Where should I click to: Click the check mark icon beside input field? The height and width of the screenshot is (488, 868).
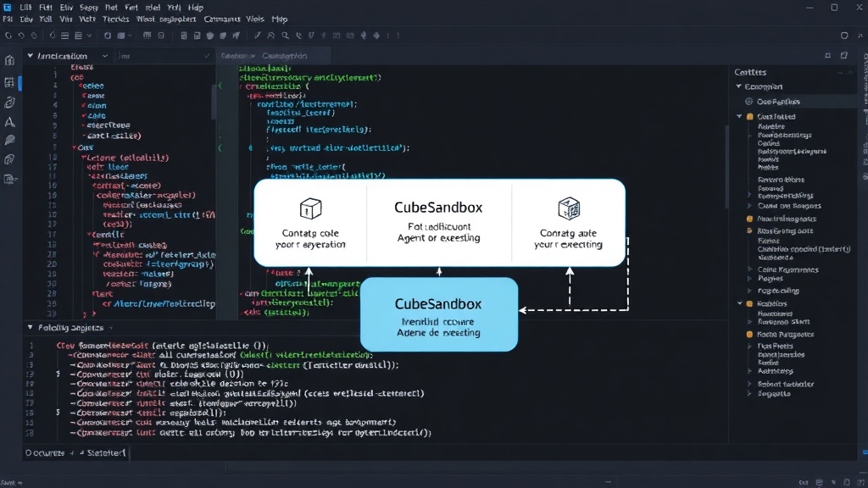[207, 56]
